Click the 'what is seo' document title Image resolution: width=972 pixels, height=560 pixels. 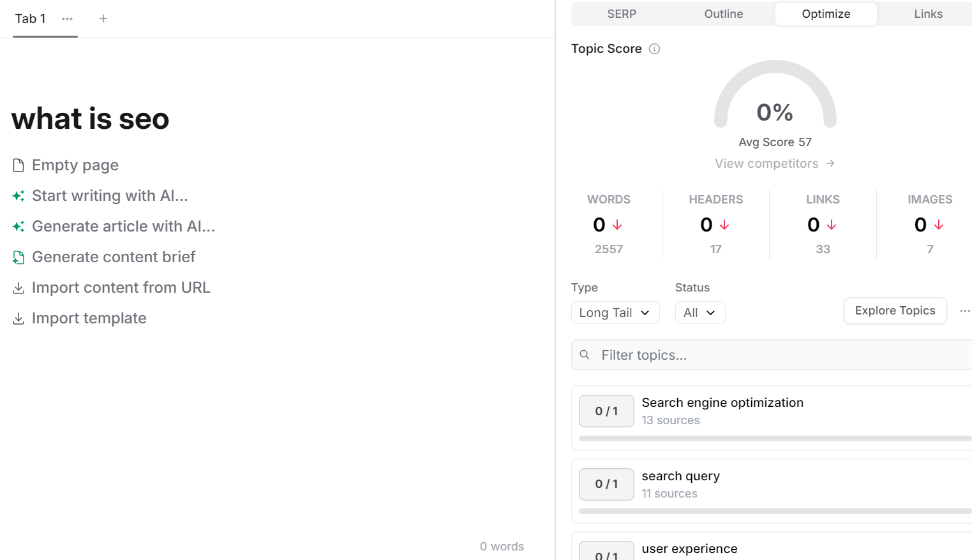pyautogui.click(x=90, y=119)
